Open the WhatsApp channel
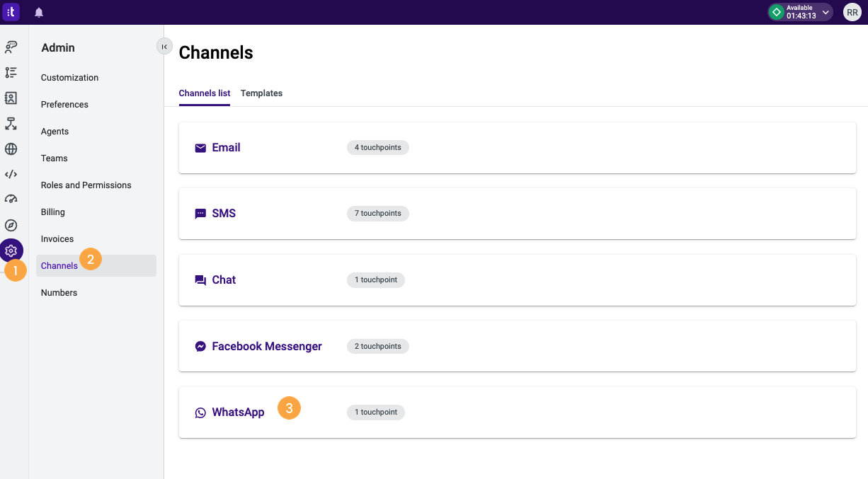This screenshot has width=868, height=479. coord(238,412)
